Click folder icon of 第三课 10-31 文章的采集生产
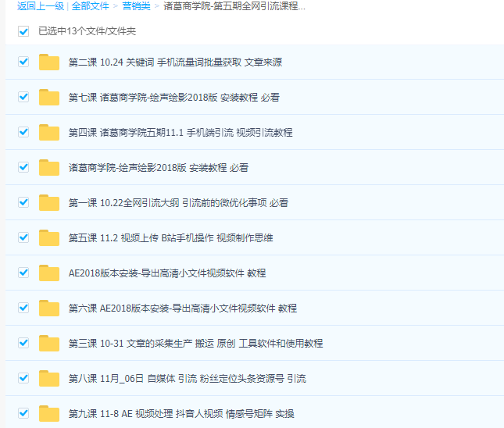 click(x=49, y=343)
